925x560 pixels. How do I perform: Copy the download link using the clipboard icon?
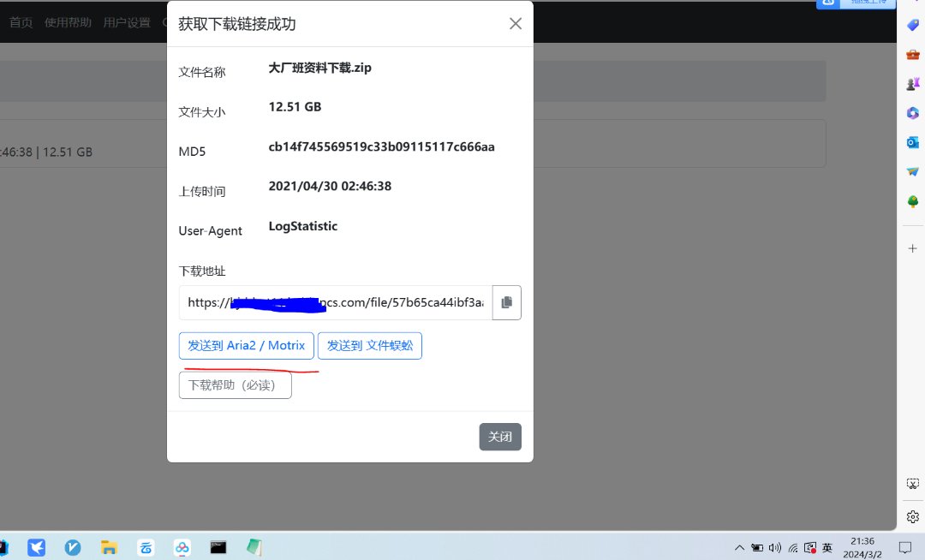[506, 302]
